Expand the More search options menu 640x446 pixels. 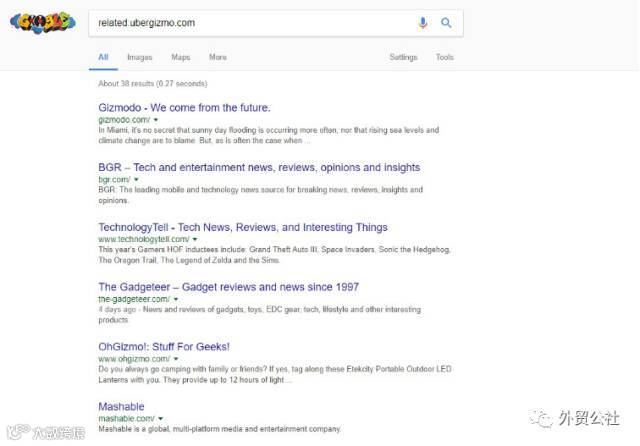[x=217, y=57]
